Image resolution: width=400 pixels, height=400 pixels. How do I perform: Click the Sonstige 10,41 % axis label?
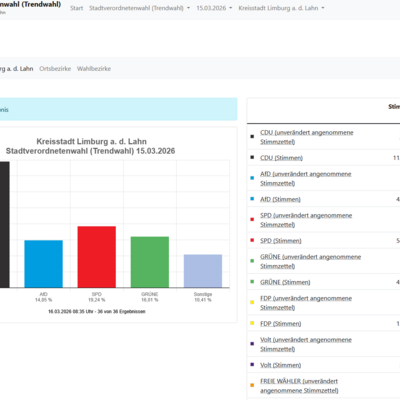click(x=203, y=297)
